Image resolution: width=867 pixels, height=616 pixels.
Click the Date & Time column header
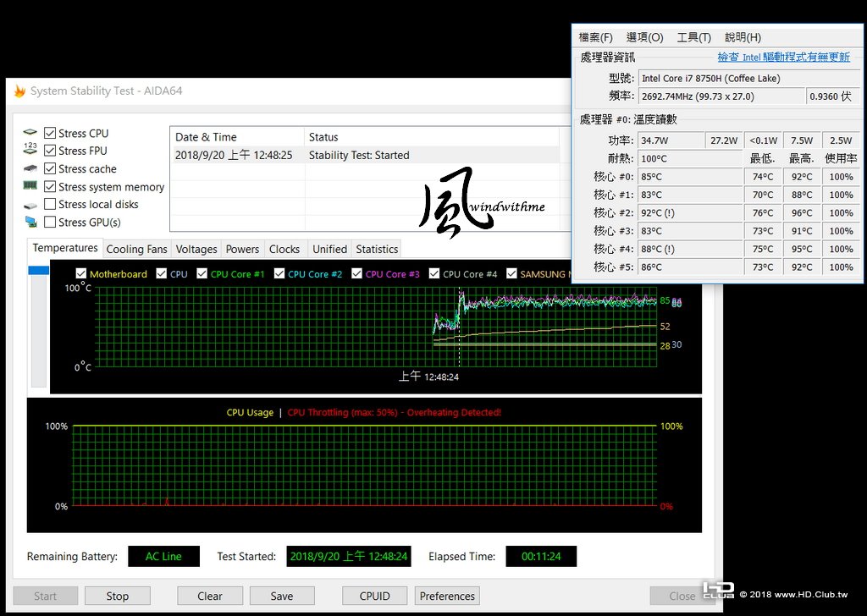point(237,136)
